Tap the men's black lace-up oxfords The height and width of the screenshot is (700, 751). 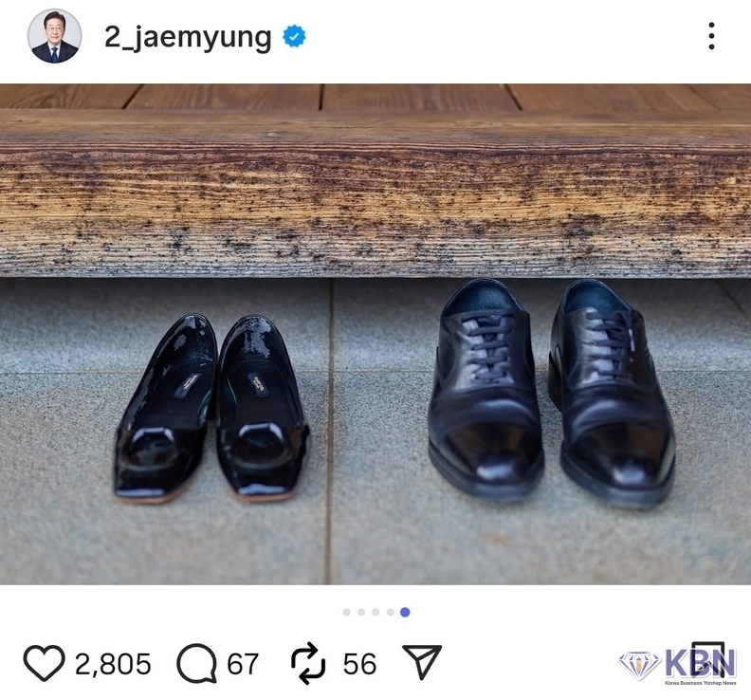[x=551, y=393]
